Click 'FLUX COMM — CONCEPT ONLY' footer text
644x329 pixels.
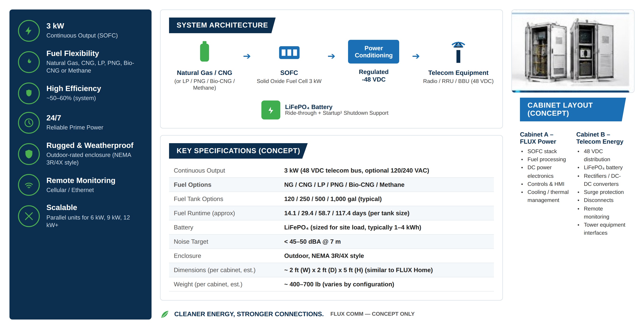(x=372, y=314)
